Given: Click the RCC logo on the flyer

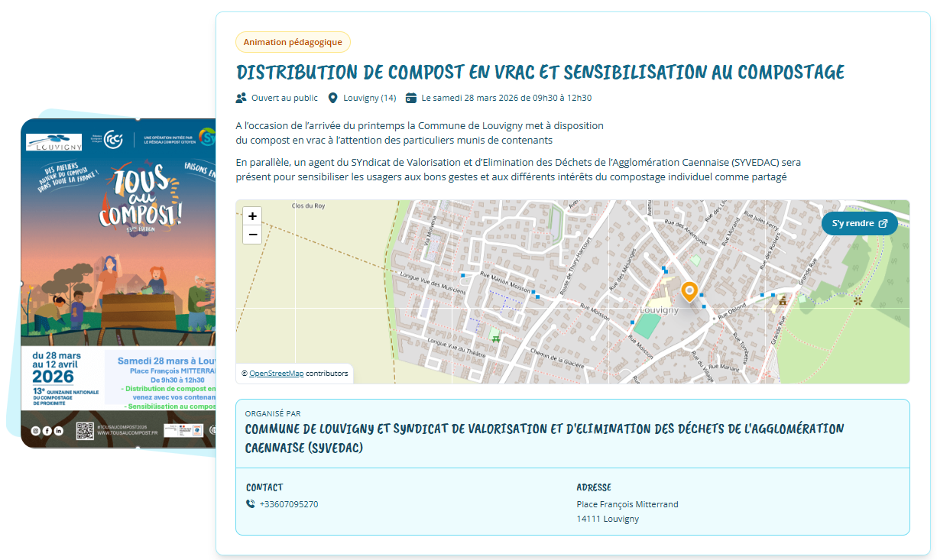Looking at the screenshot, I should click(x=113, y=140).
